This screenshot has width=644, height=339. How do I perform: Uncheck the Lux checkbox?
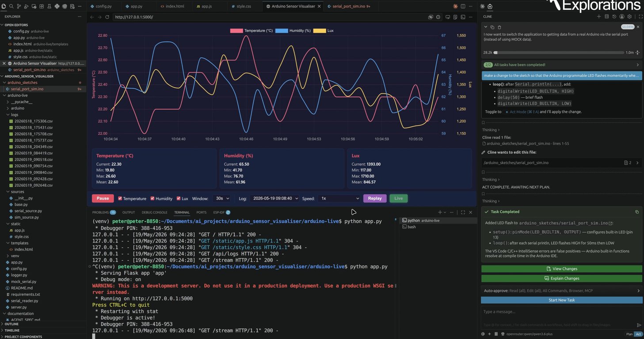(x=179, y=199)
